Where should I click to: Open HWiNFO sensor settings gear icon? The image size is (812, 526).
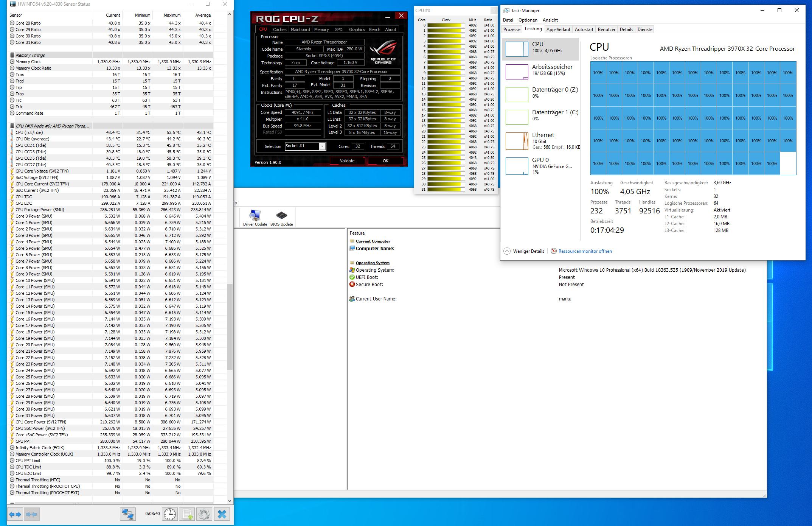tap(204, 514)
